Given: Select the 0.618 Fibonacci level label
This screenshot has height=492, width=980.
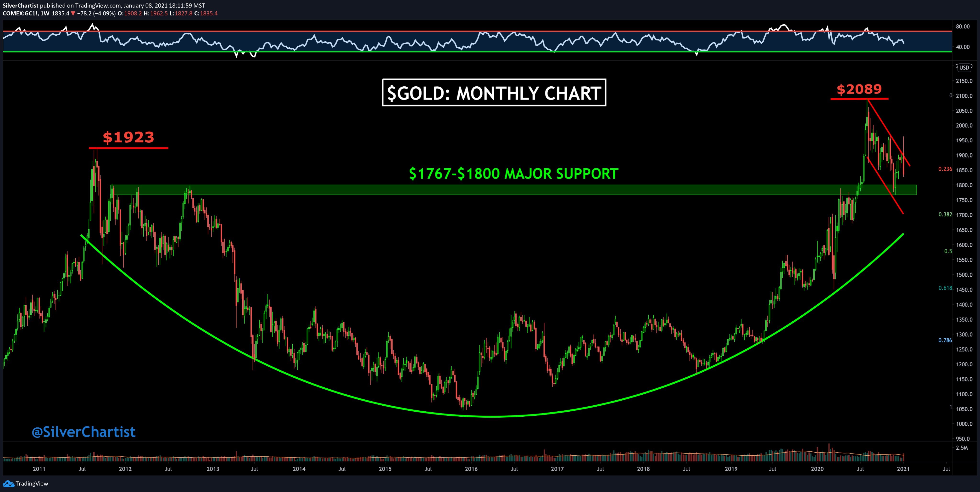Looking at the screenshot, I should pyautogui.click(x=945, y=288).
